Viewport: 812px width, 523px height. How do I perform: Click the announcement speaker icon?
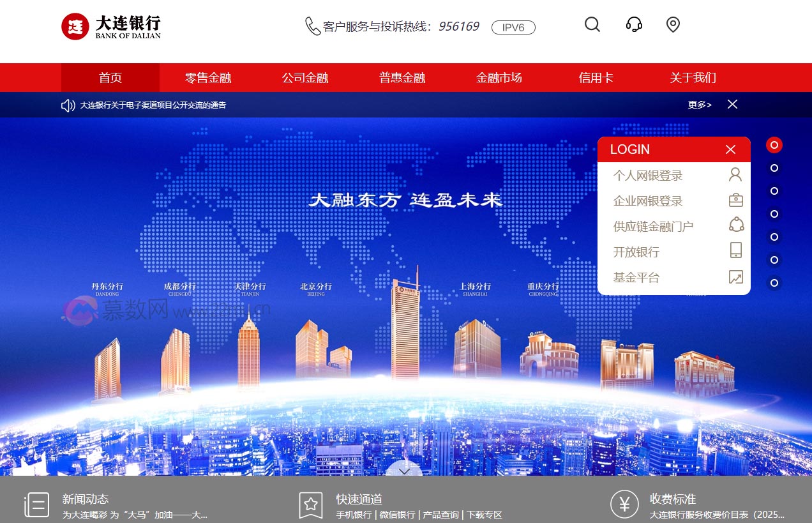tap(68, 105)
